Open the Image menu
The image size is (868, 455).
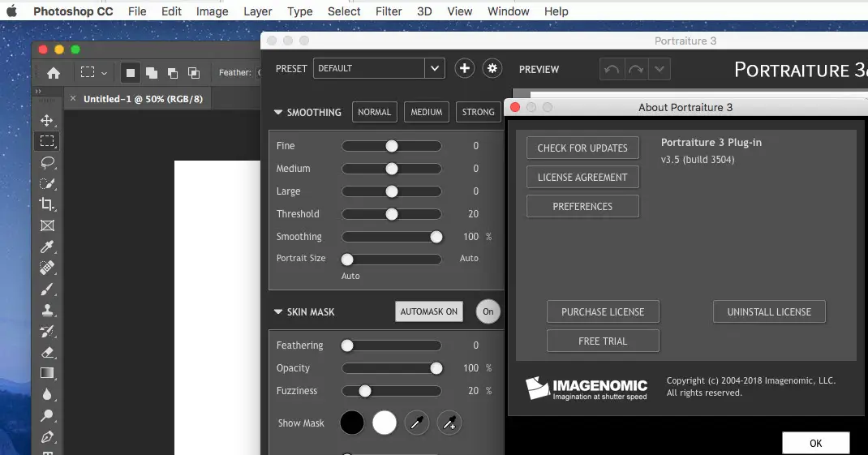click(212, 11)
